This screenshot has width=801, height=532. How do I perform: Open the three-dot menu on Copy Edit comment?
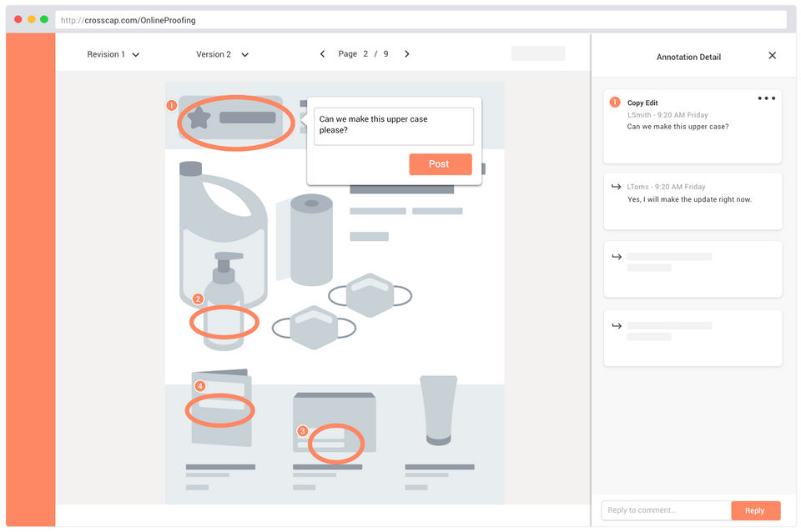coord(766,98)
